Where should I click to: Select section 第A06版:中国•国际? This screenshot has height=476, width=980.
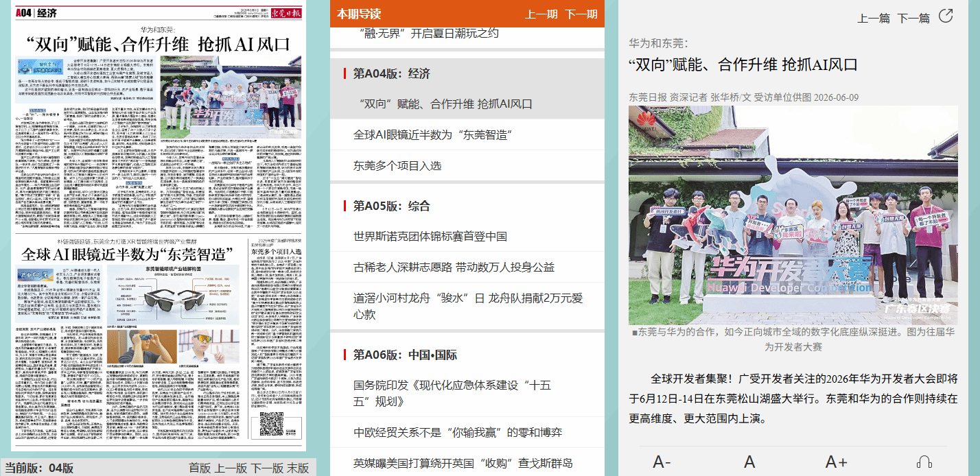coord(405,355)
